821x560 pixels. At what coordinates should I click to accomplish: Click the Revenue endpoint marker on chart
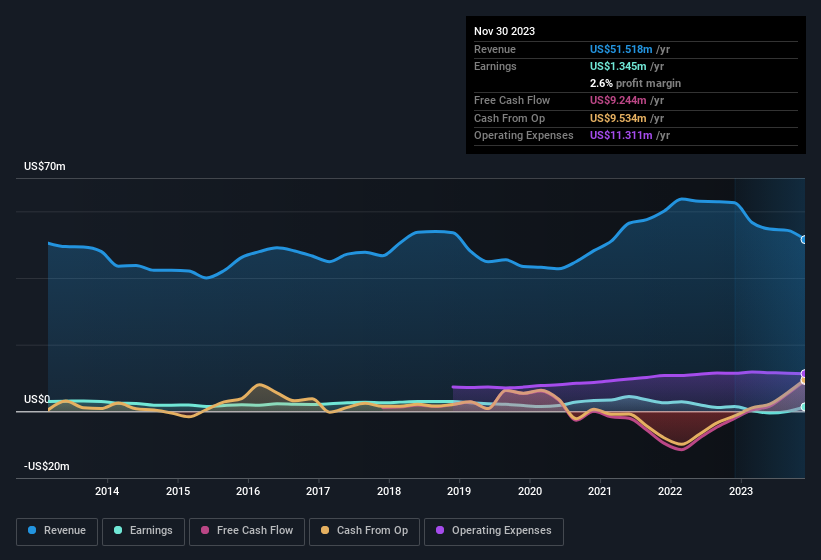[x=804, y=240]
